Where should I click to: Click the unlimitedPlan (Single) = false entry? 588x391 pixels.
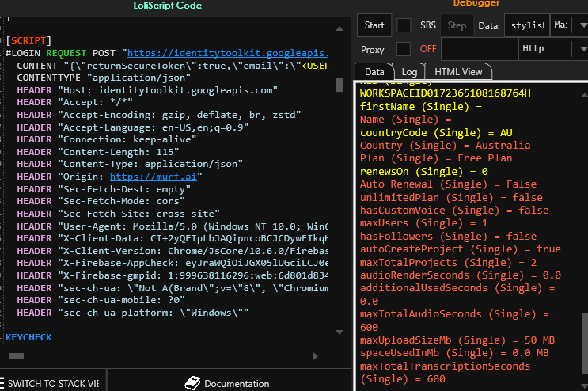451,198
